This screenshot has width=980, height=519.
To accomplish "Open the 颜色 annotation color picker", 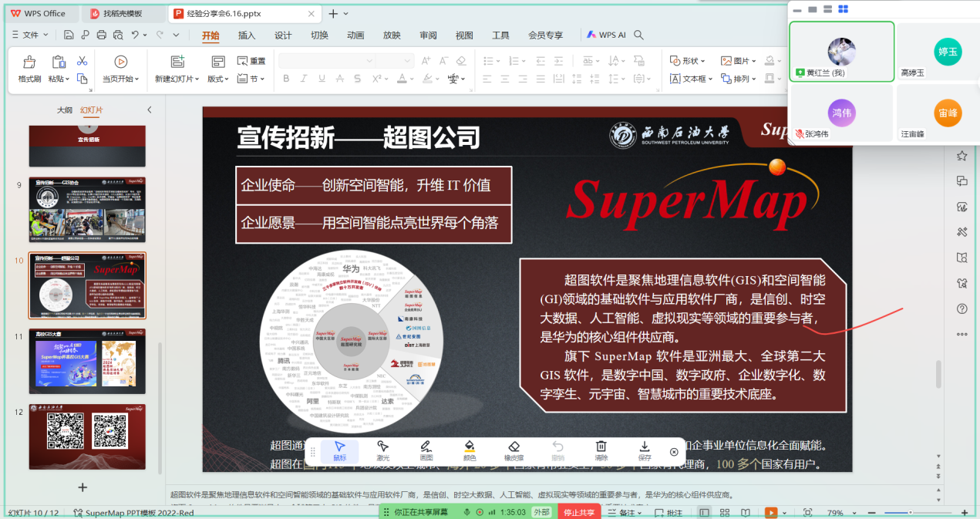I will (469, 450).
